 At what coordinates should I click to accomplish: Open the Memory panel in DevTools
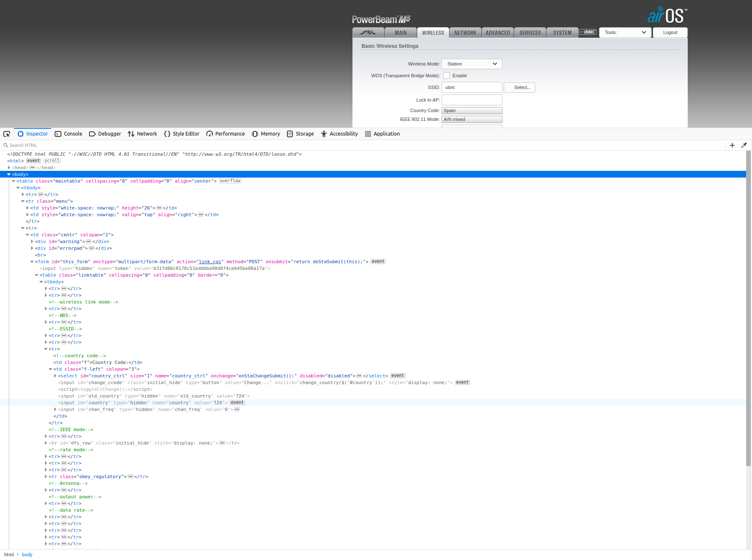[266, 133]
